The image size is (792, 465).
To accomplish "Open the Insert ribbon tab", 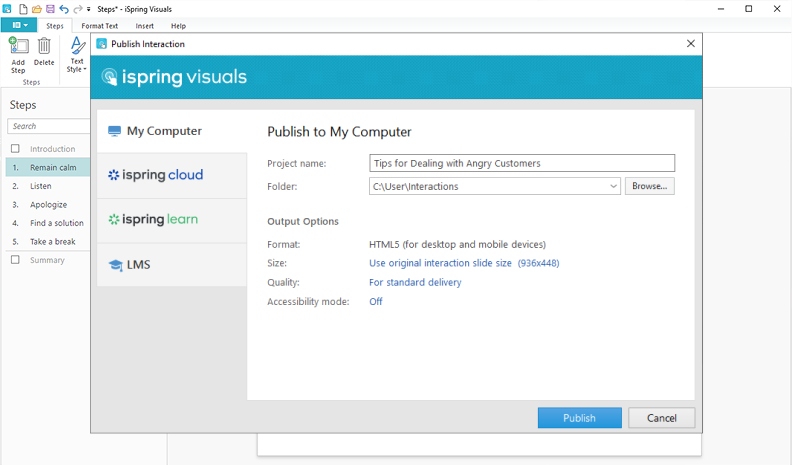I will (x=145, y=25).
